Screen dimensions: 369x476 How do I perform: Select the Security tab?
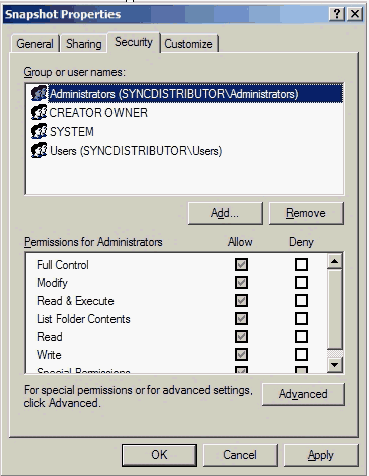[134, 42]
